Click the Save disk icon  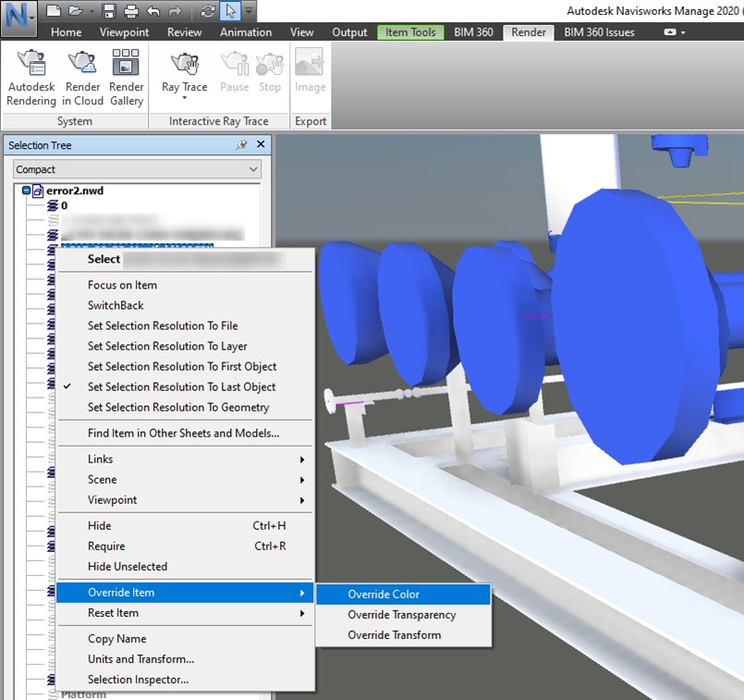110,11
